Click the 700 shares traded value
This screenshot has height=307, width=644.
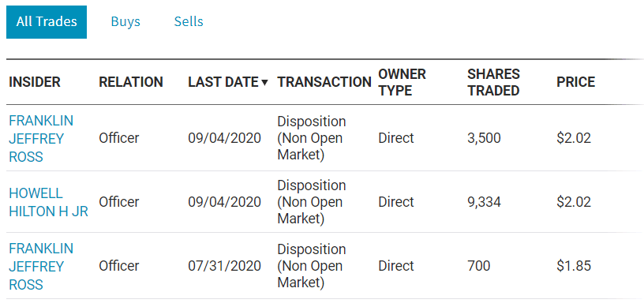pyautogui.click(x=478, y=266)
